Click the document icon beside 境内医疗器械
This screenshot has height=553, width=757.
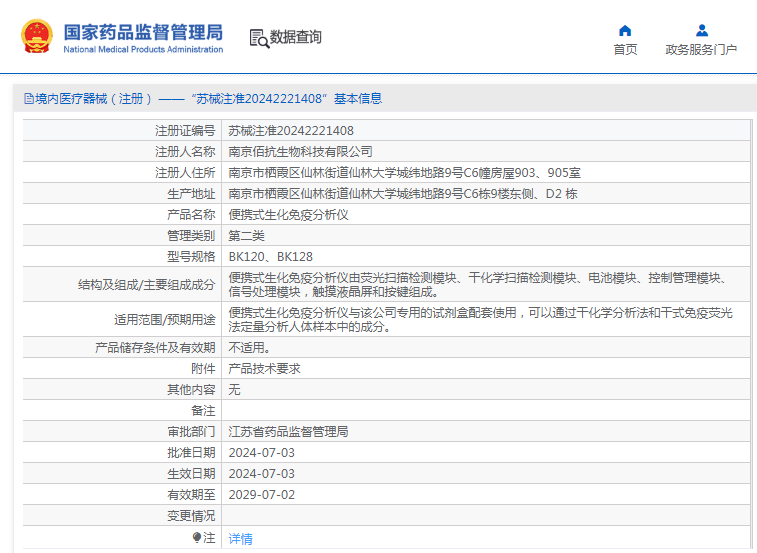click(28, 99)
